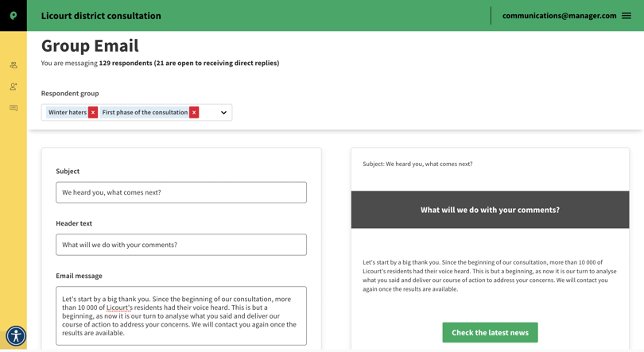
Task: Focus the Subject input field
Action: click(x=181, y=192)
